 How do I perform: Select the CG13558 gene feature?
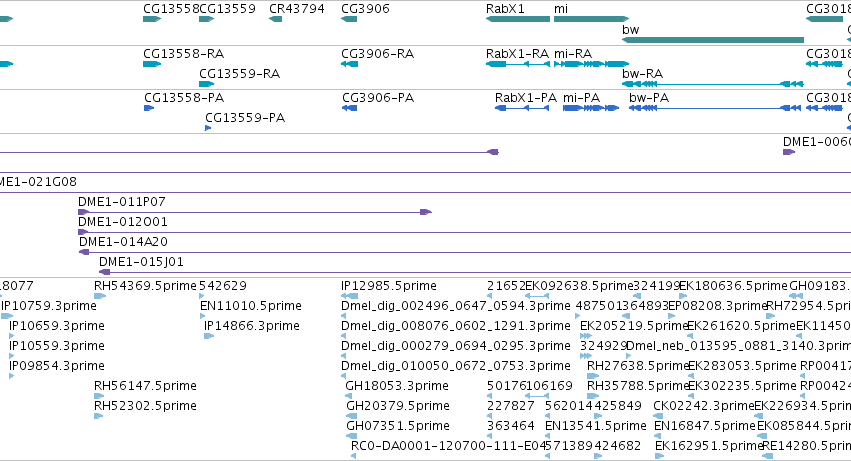152,19
